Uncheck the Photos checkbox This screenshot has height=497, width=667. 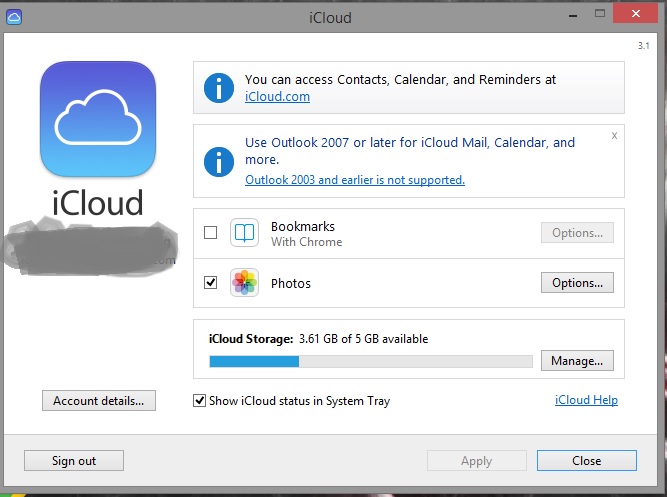tap(211, 283)
